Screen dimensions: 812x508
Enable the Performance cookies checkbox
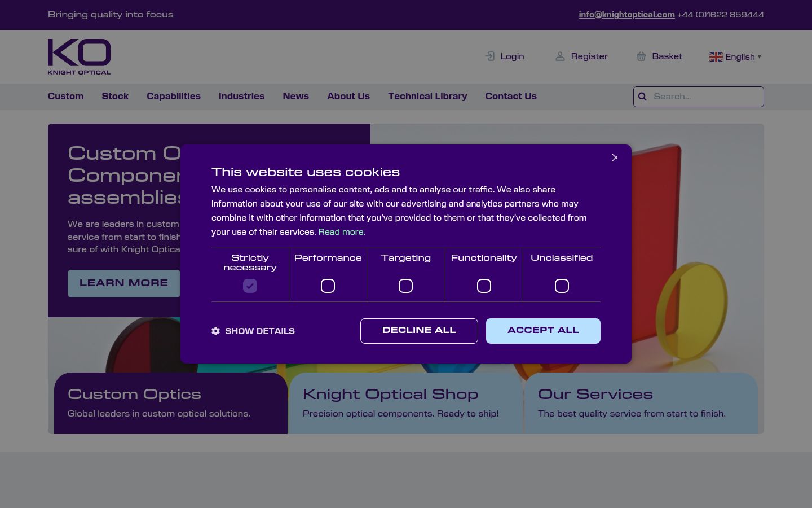(328, 286)
